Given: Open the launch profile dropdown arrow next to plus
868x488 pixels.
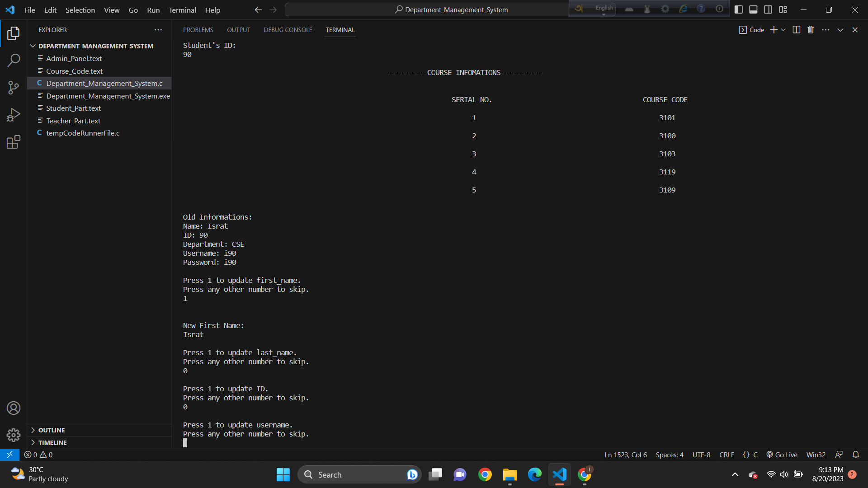Looking at the screenshot, I should 783,29.
